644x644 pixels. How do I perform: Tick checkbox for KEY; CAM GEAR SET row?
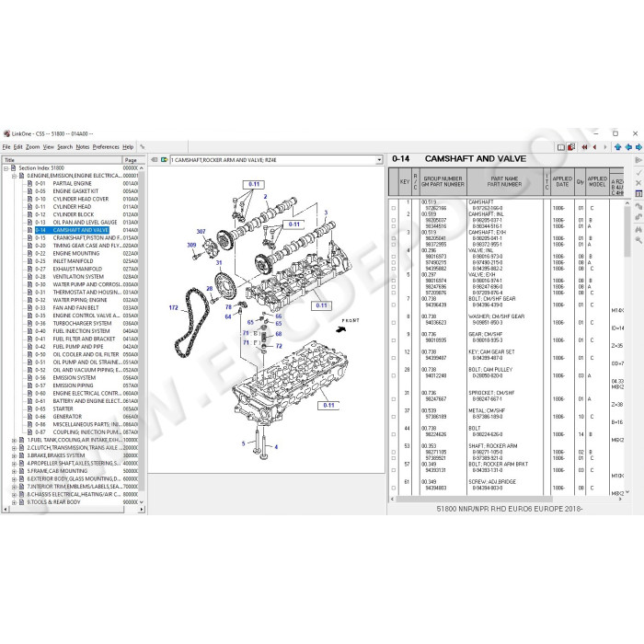(394, 358)
